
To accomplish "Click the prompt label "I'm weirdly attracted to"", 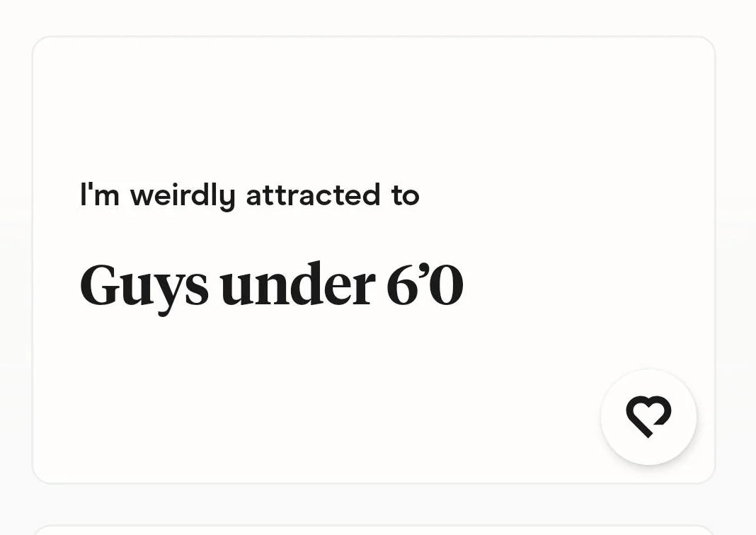I will pos(249,195).
